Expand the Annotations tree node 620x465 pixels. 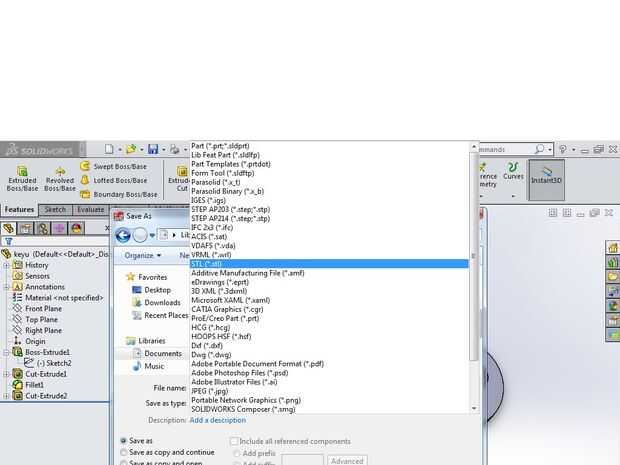6,287
